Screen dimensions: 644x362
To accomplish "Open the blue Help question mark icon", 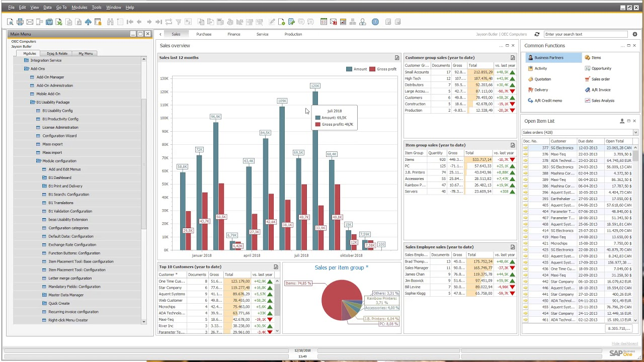I will coord(375,22).
